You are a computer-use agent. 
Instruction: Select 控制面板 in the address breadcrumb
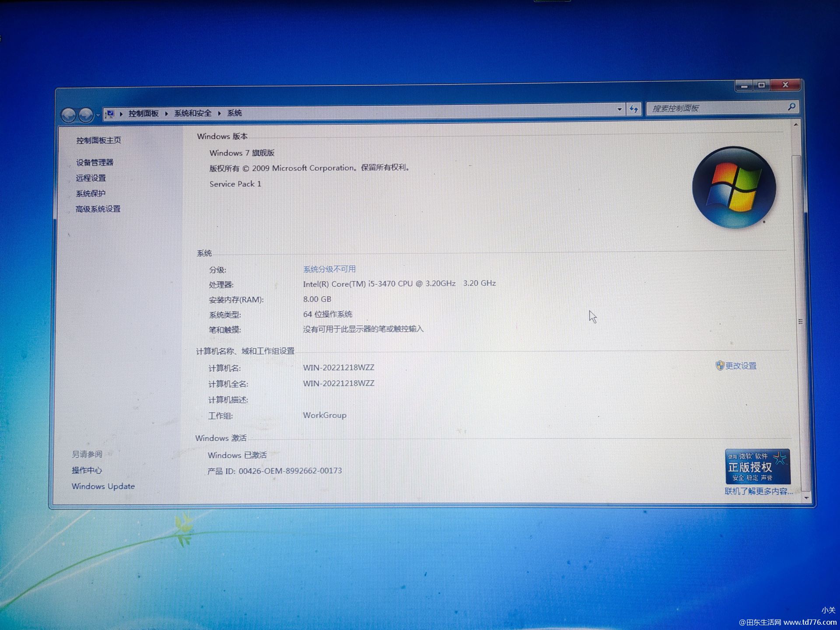(x=143, y=113)
